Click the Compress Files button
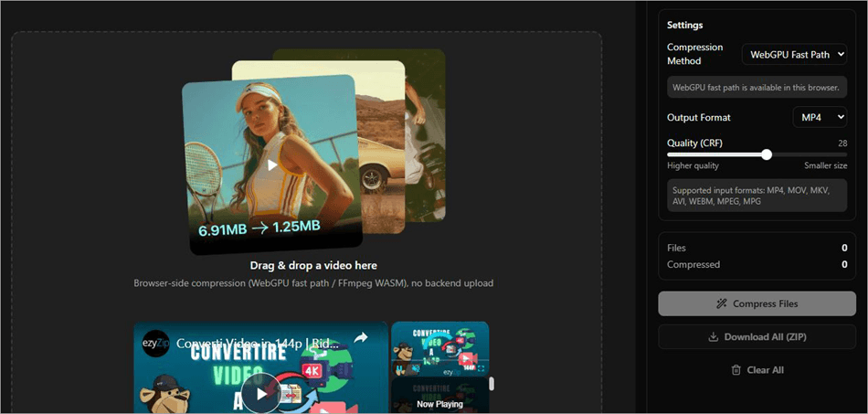868x414 pixels. [x=757, y=303]
